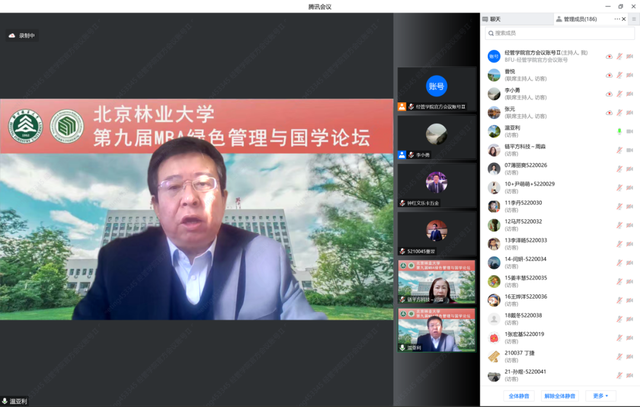Open the panel list menu icon
Screen dimensions: 640x407
[x=634, y=19]
